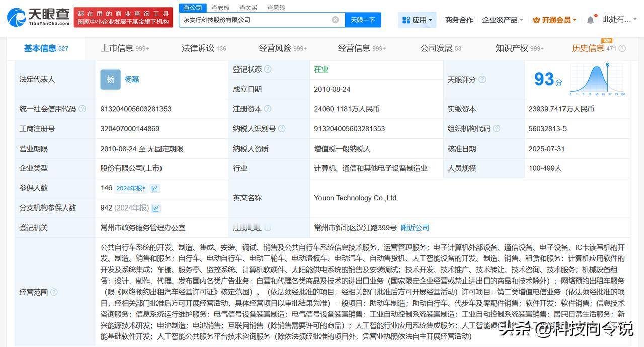Select the 基本信息 tab
The height and width of the screenshot is (347, 644).
pyautogui.click(x=46, y=48)
